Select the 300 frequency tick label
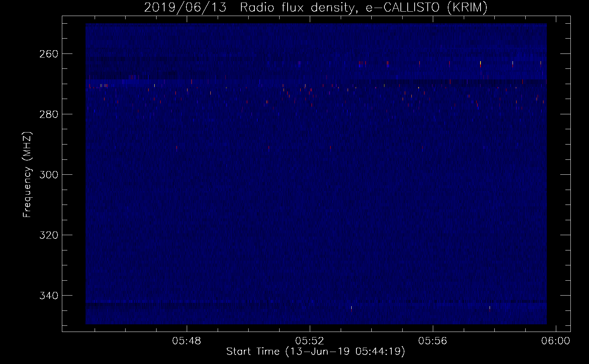 (x=48, y=175)
